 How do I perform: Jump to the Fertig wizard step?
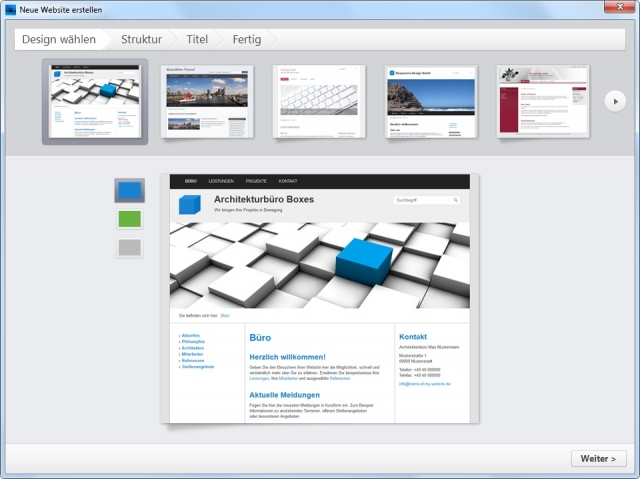pyautogui.click(x=248, y=40)
